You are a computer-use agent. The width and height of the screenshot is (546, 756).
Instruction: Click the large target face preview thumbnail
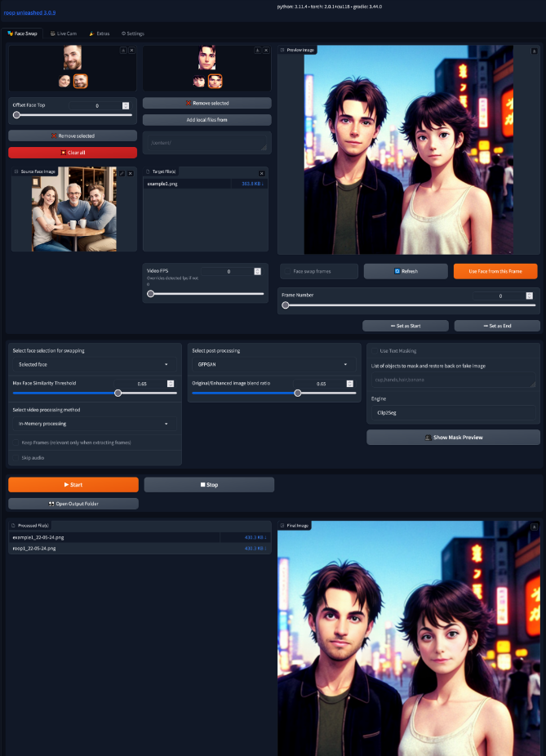pyautogui.click(x=206, y=58)
